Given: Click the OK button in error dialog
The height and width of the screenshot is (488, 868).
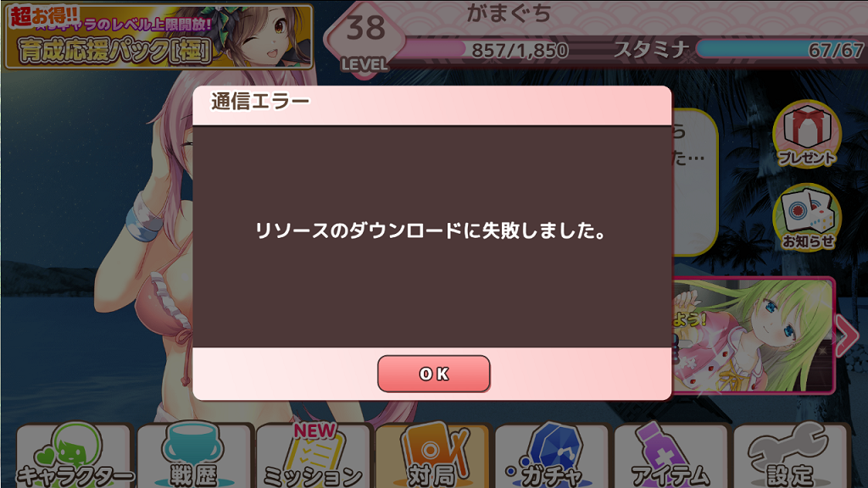Looking at the screenshot, I should point(433,374).
